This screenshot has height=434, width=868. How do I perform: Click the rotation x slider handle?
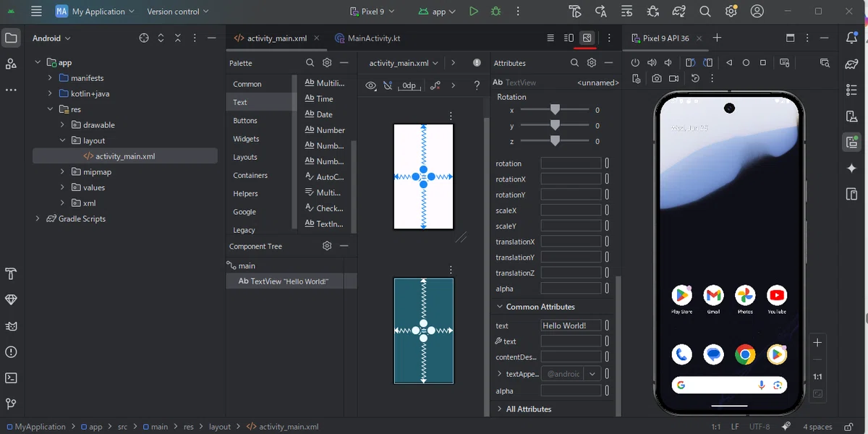555,110
